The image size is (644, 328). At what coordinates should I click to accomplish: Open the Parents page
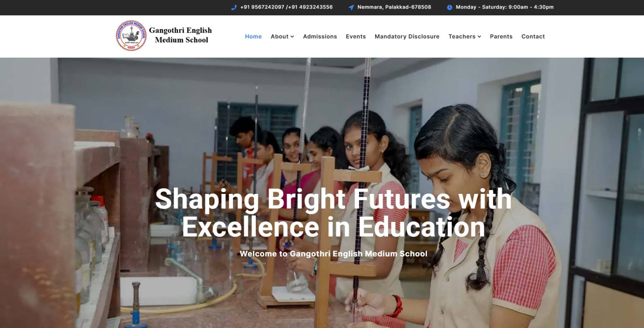click(501, 36)
